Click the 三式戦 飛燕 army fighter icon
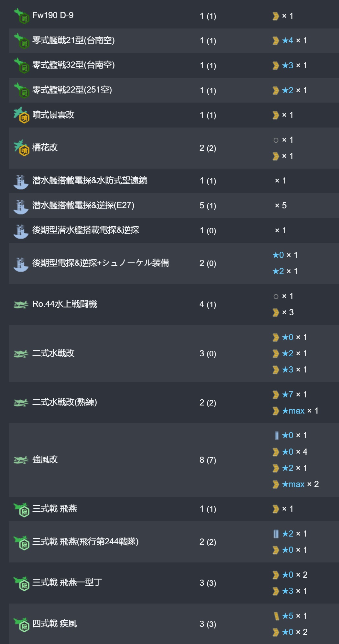 (22, 510)
